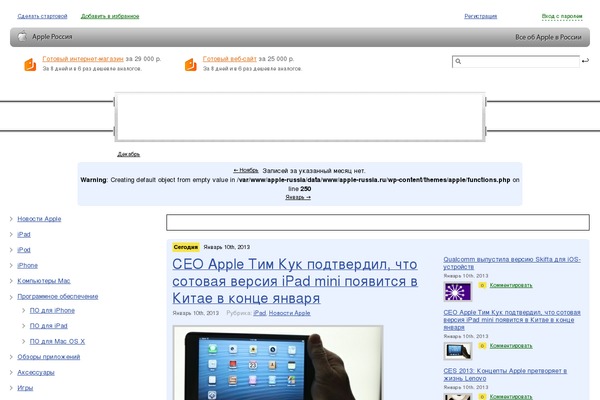600x400 pixels.
Task: Click the arrow beside Программное обеспечение
Action: tap(11, 297)
